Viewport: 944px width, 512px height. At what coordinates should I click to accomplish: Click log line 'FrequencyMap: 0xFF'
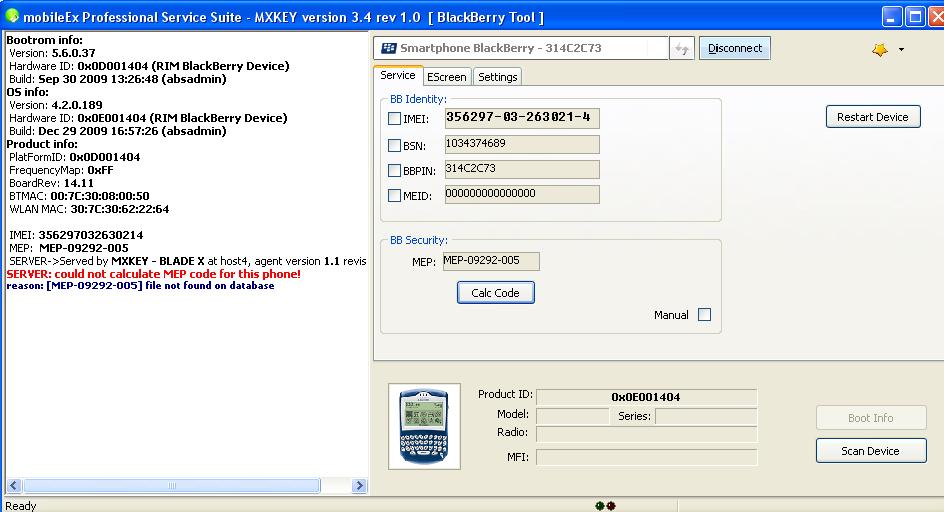coord(61,170)
